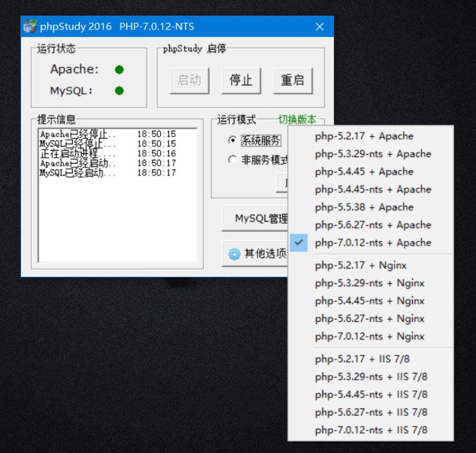Open the MySQL管理器 menu button
The image size is (476, 453).
(x=255, y=219)
